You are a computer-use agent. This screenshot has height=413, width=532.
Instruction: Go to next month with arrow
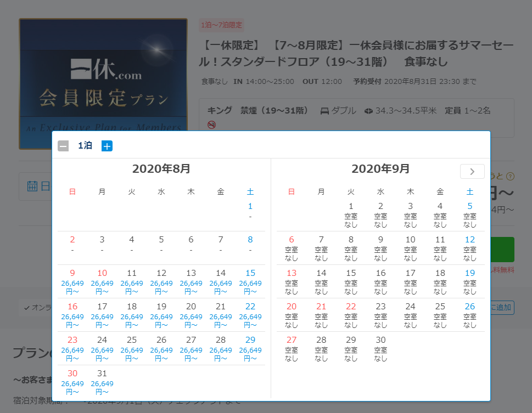472,172
